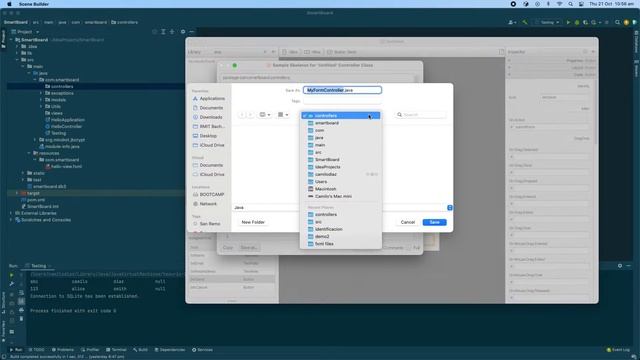Select HelloApplication class in tree
The image size is (640, 360).
click(x=64, y=120)
